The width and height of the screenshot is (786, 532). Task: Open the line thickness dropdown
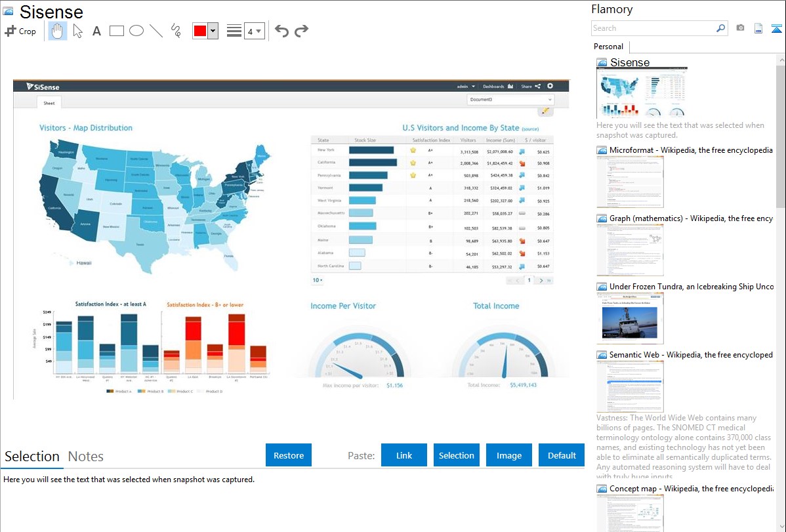click(254, 31)
